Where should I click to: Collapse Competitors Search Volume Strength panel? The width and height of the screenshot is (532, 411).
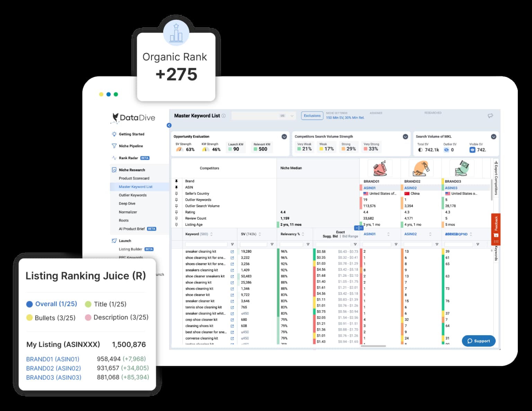pyautogui.click(x=405, y=137)
